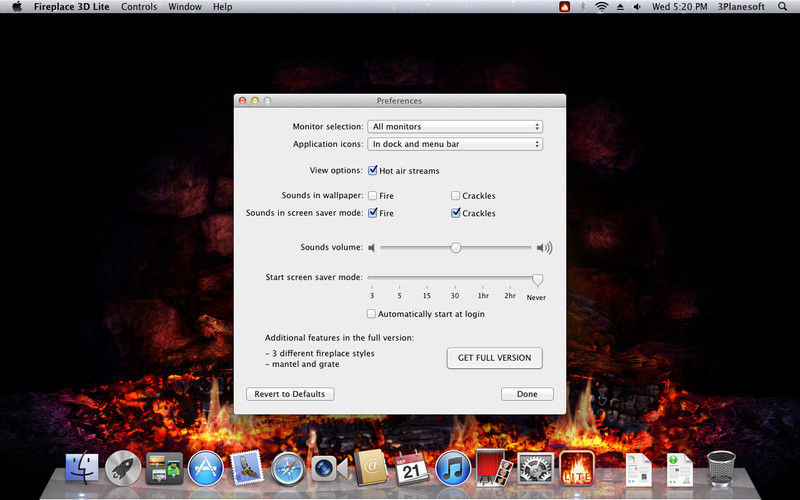
Task: Open the document with green badge in dock
Action: (680, 469)
